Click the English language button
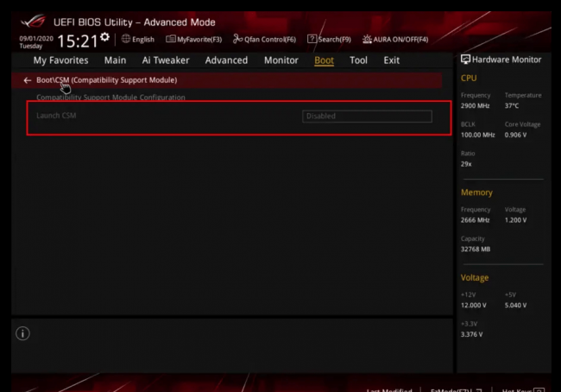561x392 pixels. [143, 40]
